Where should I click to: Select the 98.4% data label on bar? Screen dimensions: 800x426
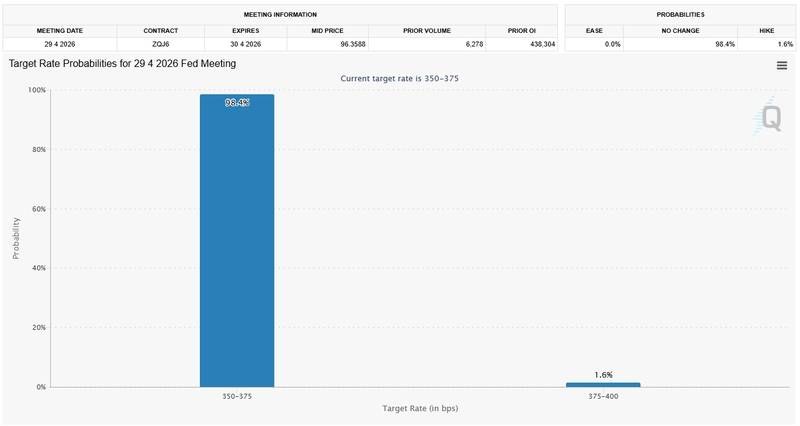[236, 102]
